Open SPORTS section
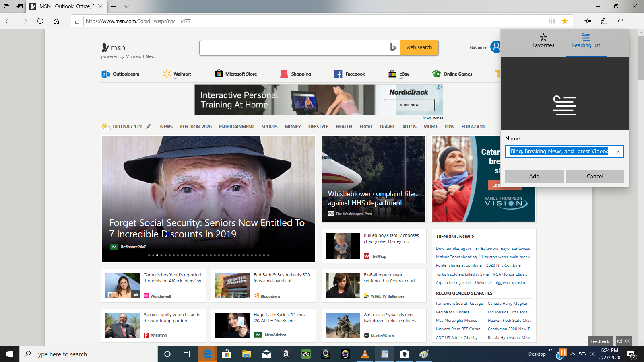Viewport: 644px width, 362px height. coord(270,127)
